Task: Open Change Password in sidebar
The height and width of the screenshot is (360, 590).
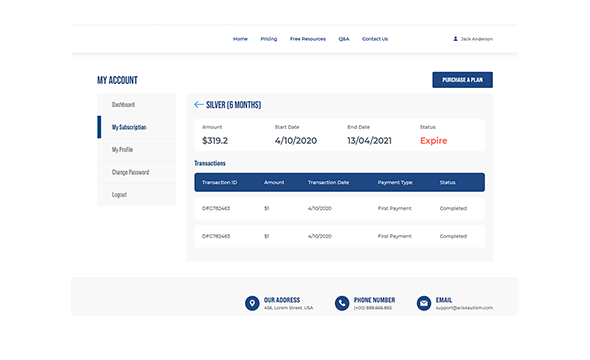Action: (x=137, y=172)
